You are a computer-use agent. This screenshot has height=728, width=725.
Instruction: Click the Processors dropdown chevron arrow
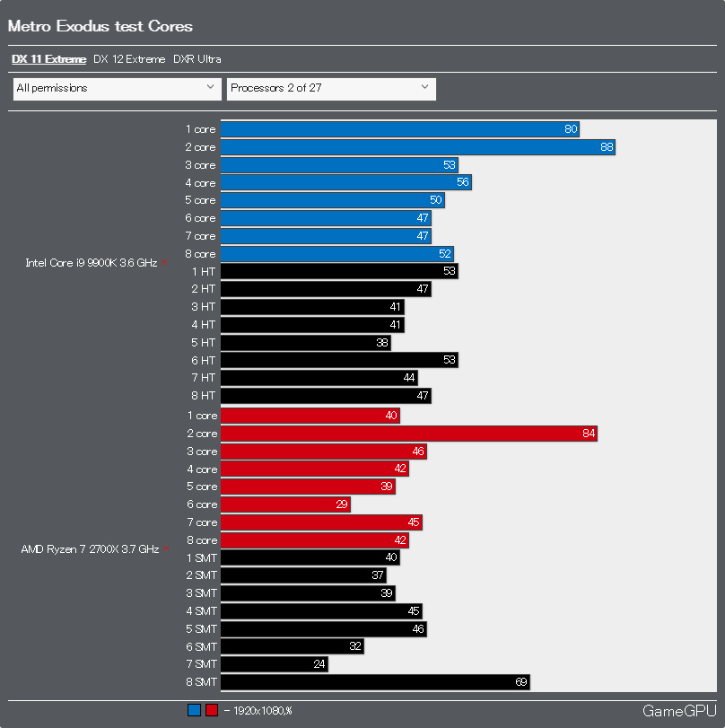tap(424, 87)
